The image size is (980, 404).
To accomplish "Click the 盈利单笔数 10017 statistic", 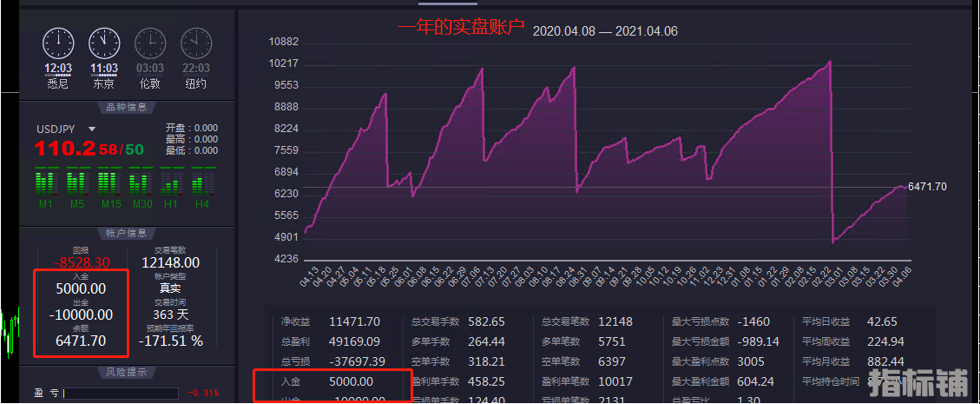I will click(x=587, y=381).
